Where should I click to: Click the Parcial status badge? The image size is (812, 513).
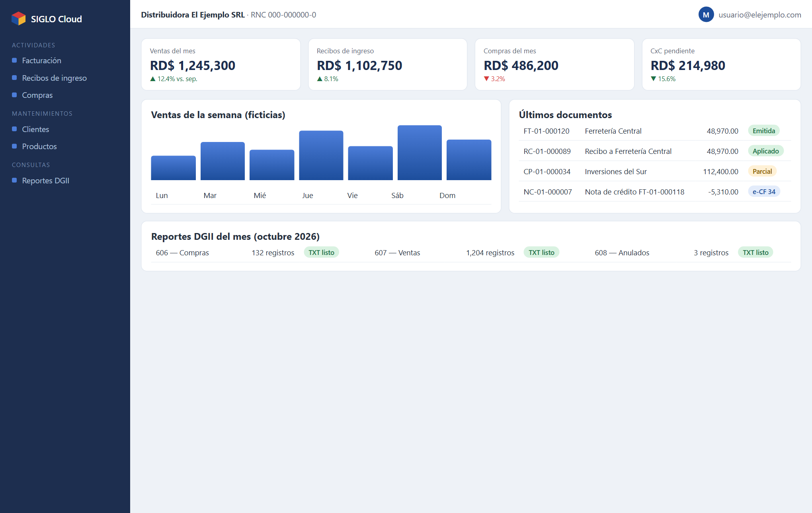coord(762,171)
